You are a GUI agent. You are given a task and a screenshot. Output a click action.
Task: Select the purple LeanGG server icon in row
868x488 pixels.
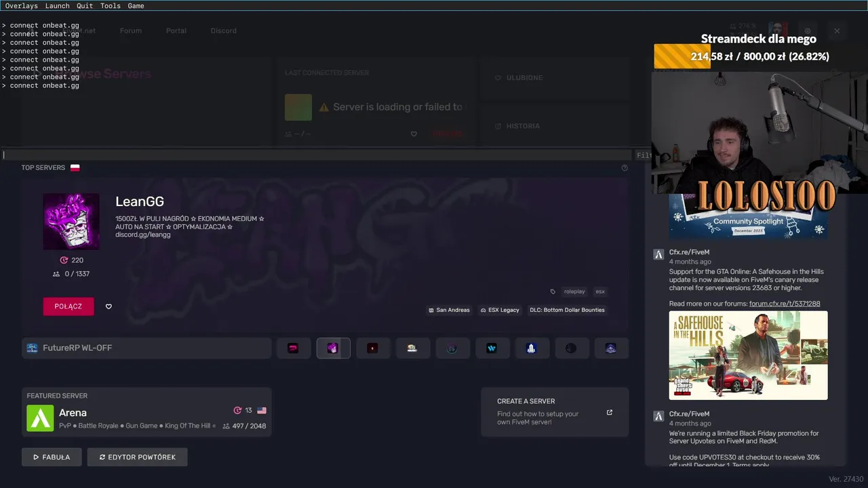click(333, 348)
